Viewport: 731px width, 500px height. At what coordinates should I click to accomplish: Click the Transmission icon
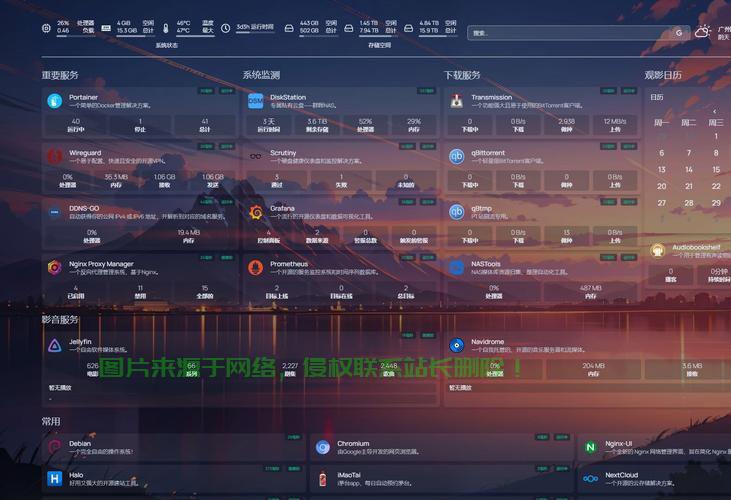(456, 101)
